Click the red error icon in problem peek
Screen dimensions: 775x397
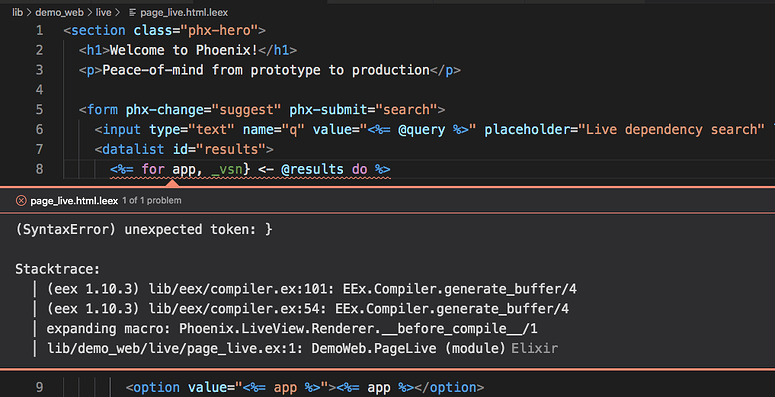(x=21, y=200)
